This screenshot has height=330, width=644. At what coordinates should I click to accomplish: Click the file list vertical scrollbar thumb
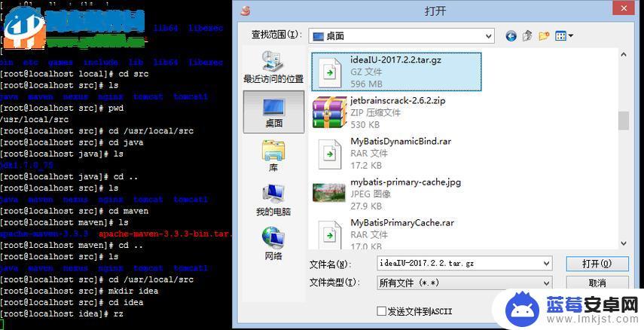[624, 121]
